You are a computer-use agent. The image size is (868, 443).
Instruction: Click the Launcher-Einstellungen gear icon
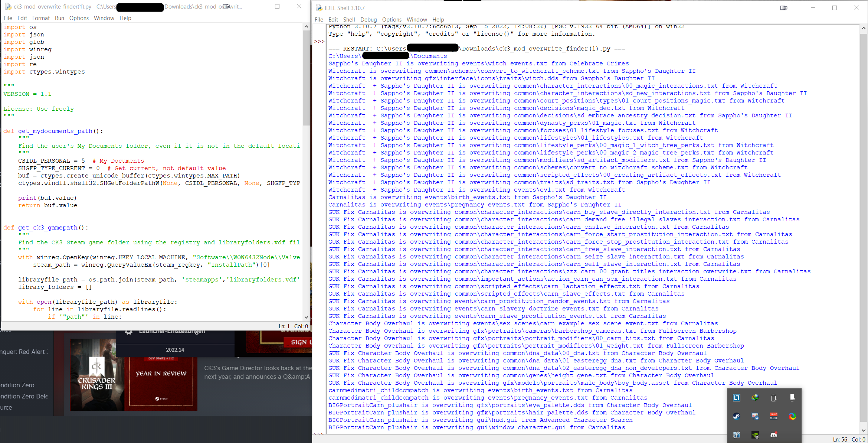coord(129,332)
